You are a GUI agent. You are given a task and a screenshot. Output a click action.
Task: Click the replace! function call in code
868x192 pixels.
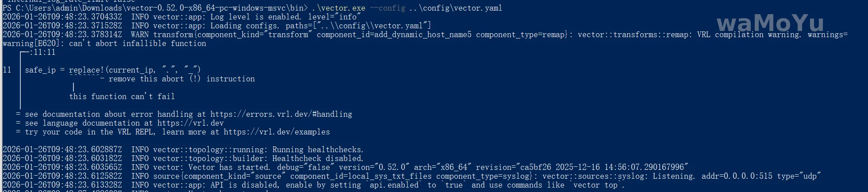pos(86,70)
